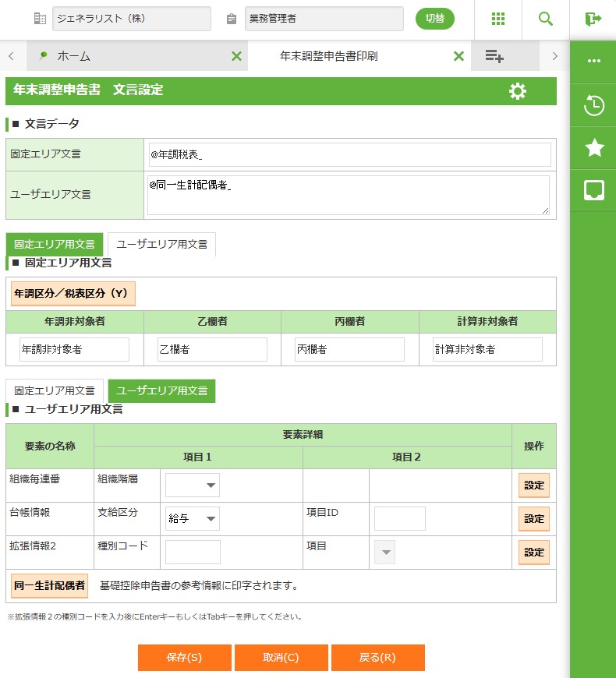Open the settings gear icon
616x678 pixels.
tap(517, 91)
